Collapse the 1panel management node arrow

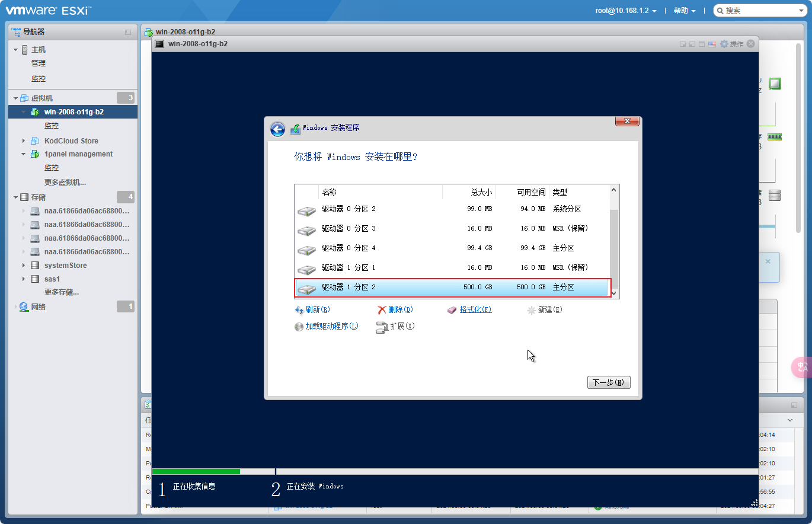point(24,154)
